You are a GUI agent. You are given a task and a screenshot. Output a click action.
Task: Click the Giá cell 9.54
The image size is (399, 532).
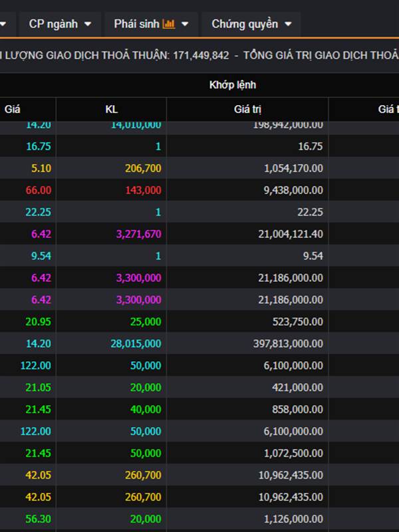pos(41,256)
